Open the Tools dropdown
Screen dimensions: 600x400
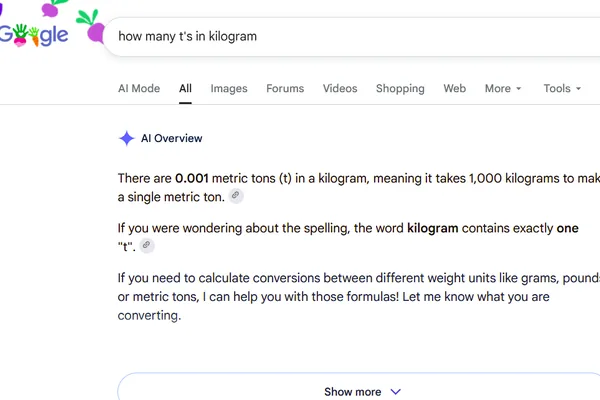(562, 88)
